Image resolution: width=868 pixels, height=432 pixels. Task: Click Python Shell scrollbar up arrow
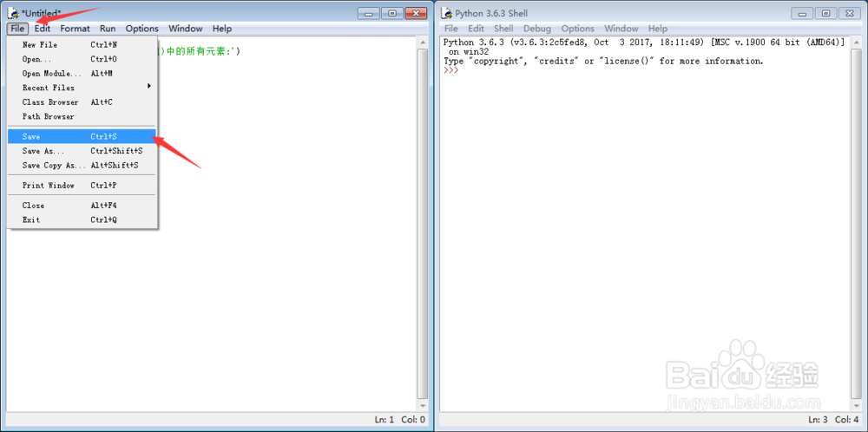coord(857,42)
